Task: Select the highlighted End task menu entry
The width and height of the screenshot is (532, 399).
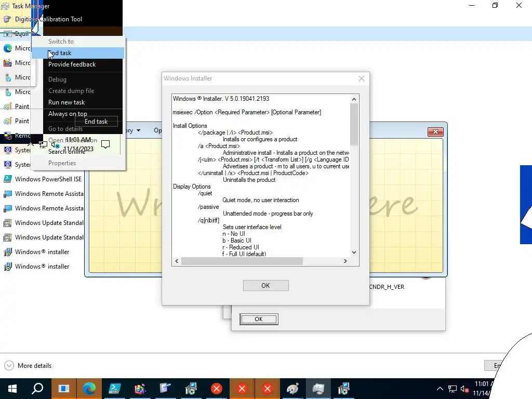Action: click(78, 53)
